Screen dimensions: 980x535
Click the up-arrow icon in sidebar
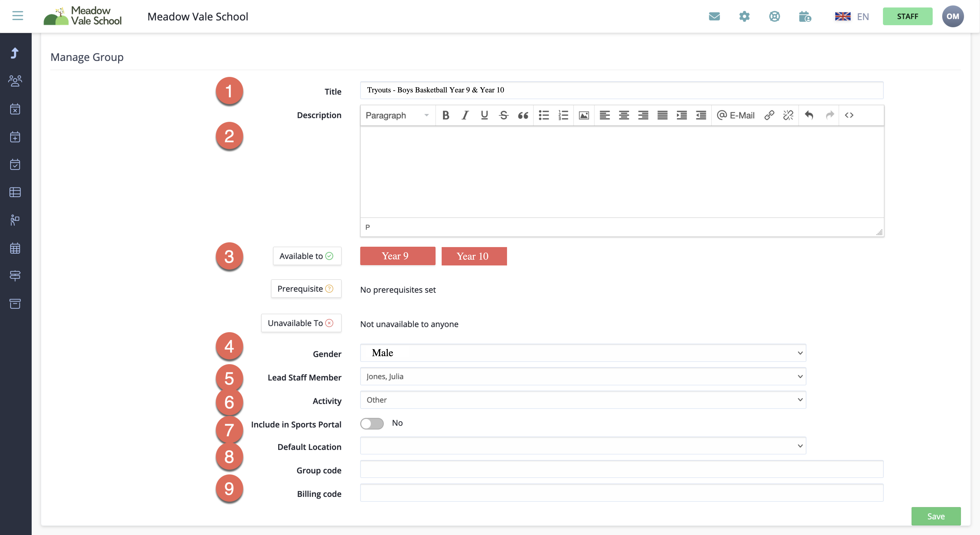pyautogui.click(x=15, y=53)
